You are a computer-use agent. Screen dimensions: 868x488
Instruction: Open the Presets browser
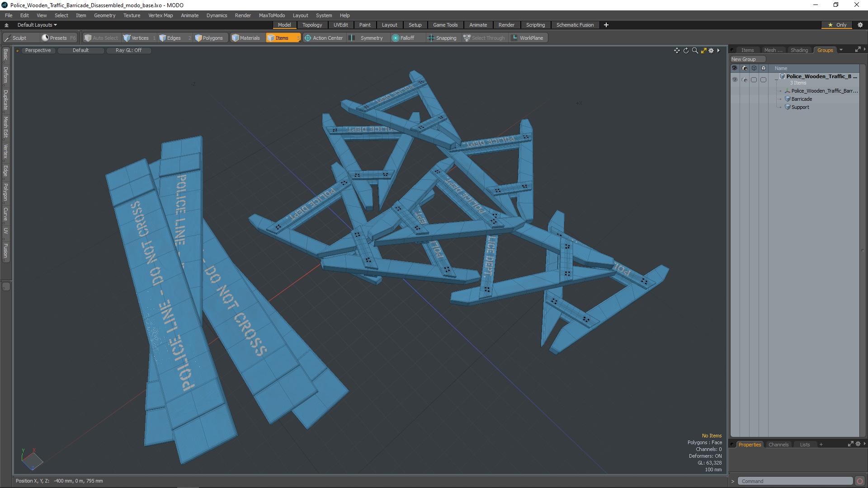pos(58,38)
